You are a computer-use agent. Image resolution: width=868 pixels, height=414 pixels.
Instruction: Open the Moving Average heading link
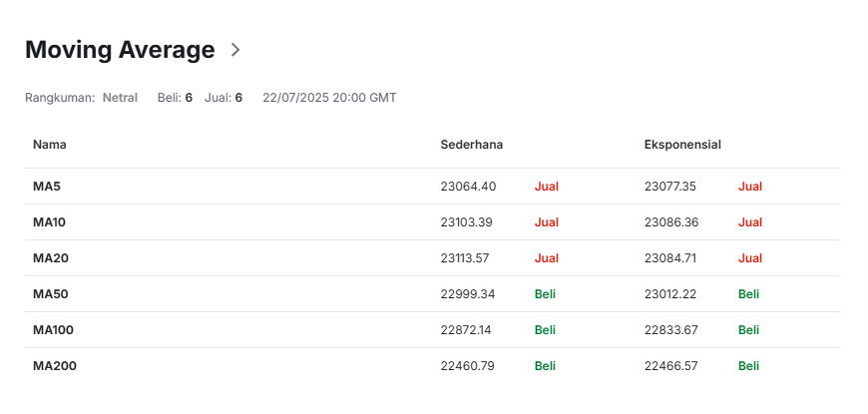[x=120, y=50]
